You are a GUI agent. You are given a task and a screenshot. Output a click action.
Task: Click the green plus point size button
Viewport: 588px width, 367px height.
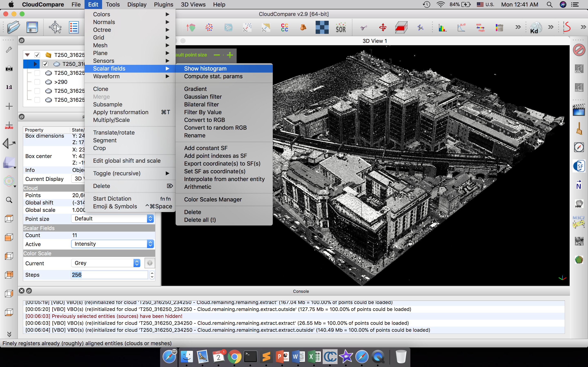point(230,55)
